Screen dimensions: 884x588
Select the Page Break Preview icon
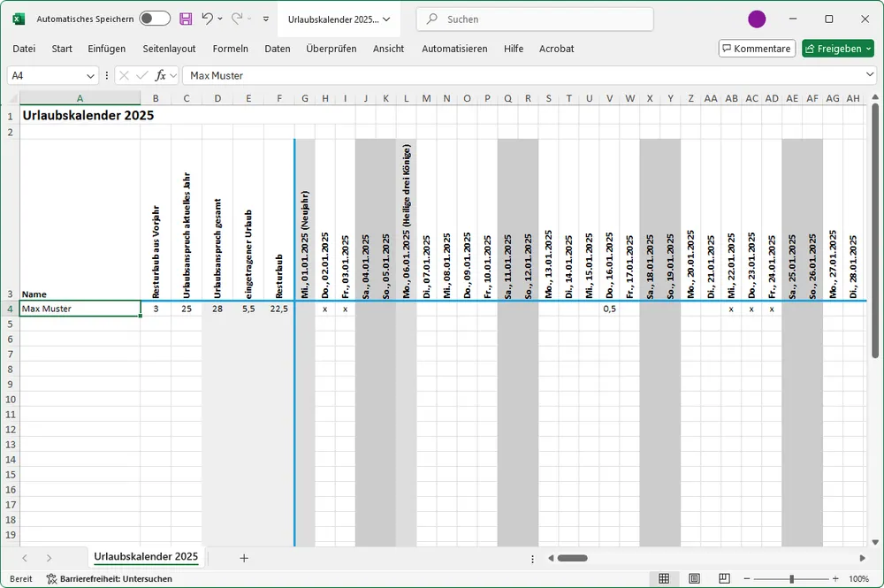[x=724, y=577]
